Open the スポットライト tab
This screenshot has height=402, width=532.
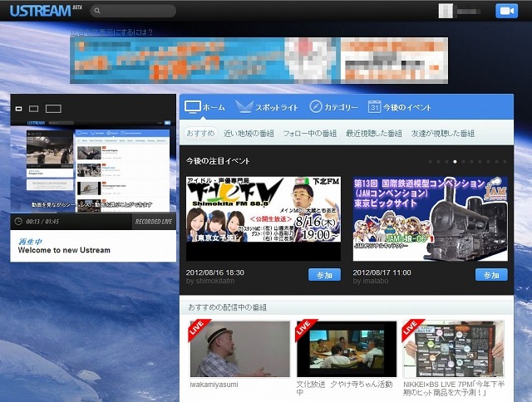(266, 107)
